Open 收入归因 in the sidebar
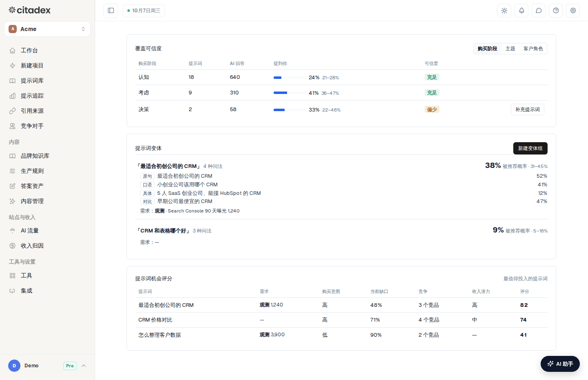Image resolution: width=588 pixels, height=380 pixels. pos(47,246)
